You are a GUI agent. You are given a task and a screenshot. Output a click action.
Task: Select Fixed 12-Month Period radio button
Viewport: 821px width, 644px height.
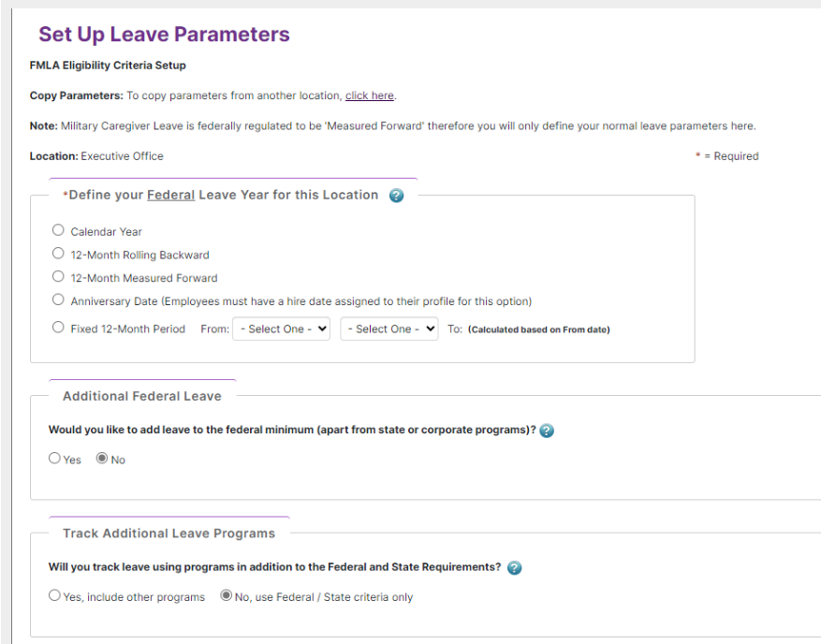(x=58, y=328)
